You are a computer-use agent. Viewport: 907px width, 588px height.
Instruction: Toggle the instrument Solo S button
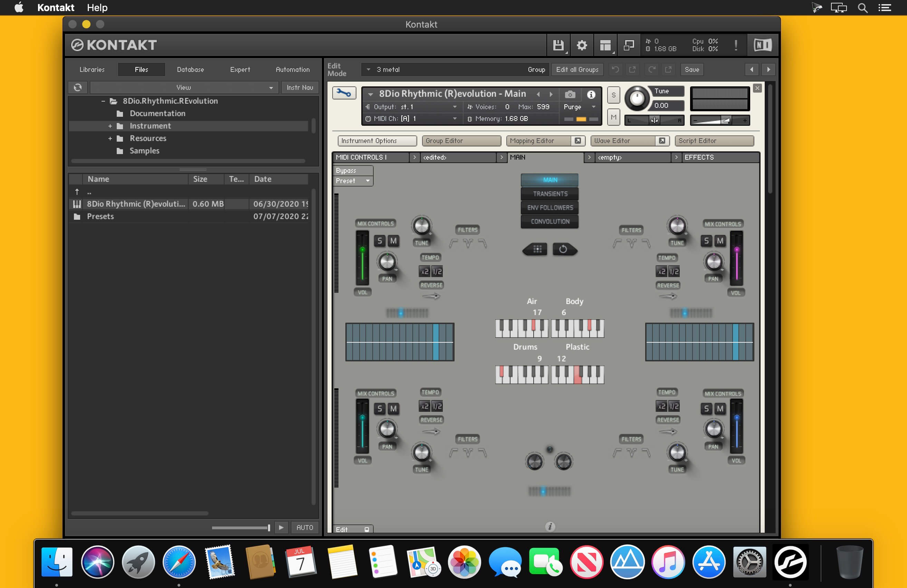[x=613, y=95]
